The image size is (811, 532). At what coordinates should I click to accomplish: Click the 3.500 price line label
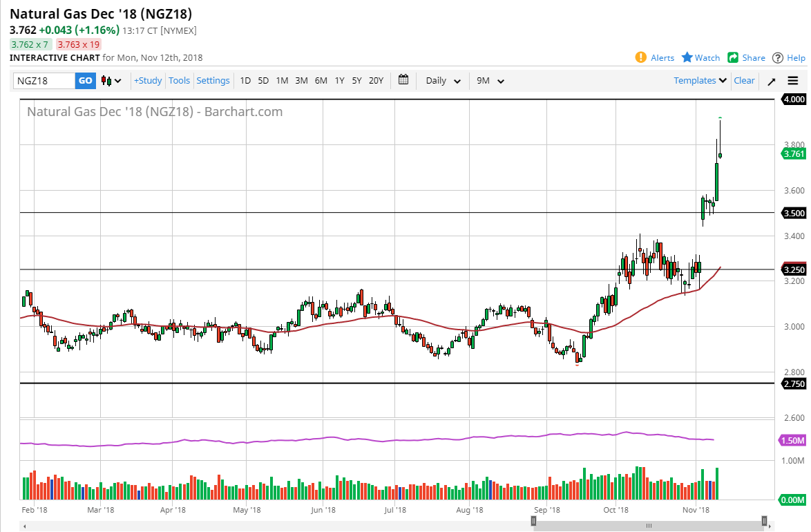(x=794, y=213)
